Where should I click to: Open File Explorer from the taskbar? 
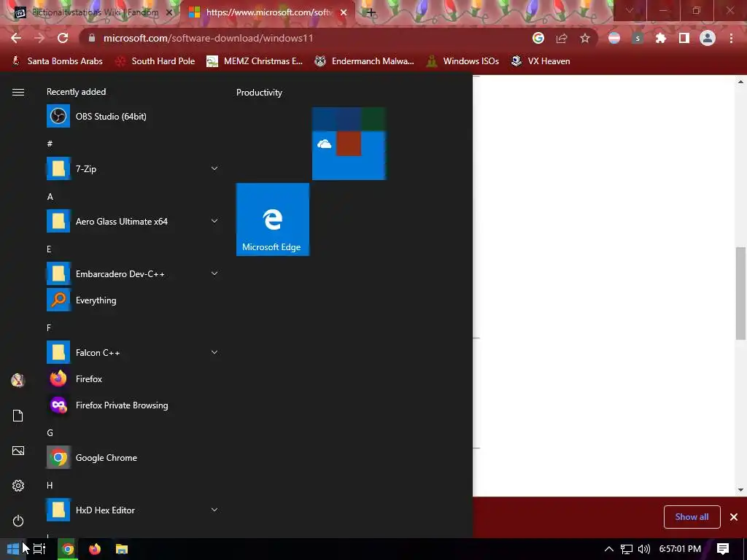click(122, 549)
